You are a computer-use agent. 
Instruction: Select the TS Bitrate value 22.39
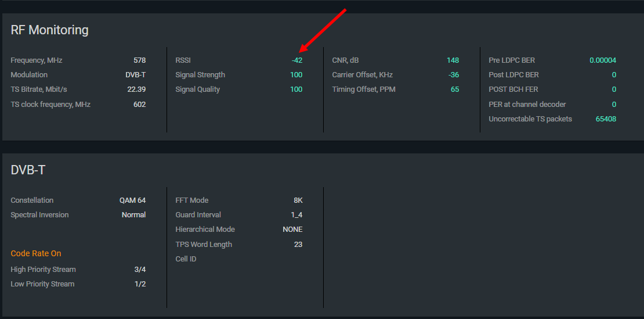136,89
